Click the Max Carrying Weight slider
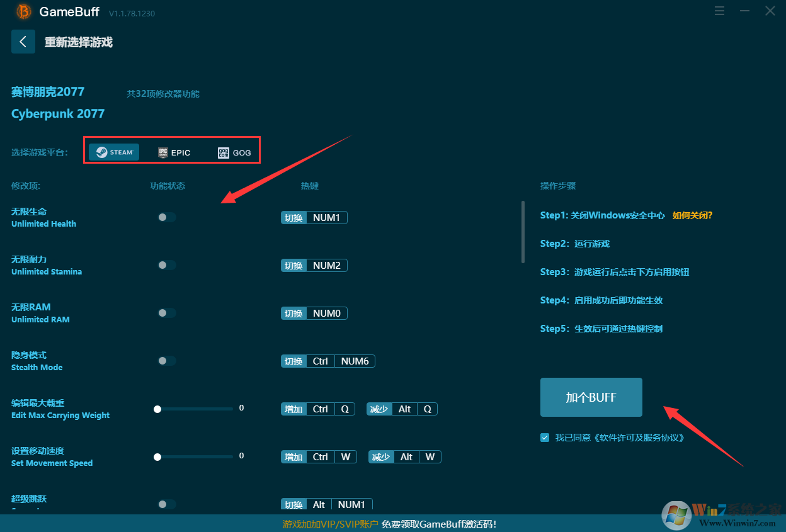This screenshot has width=786, height=532. pyautogui.click(x=195, y=409)
